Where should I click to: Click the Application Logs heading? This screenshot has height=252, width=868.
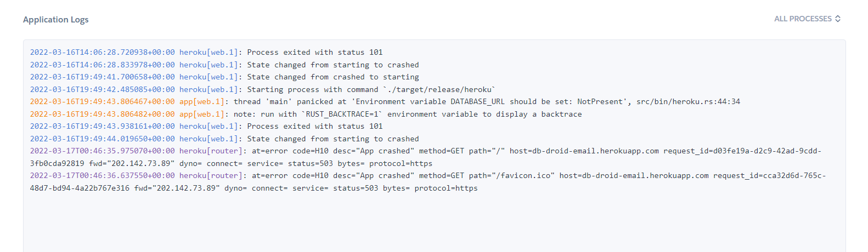(x=55, y=20)
